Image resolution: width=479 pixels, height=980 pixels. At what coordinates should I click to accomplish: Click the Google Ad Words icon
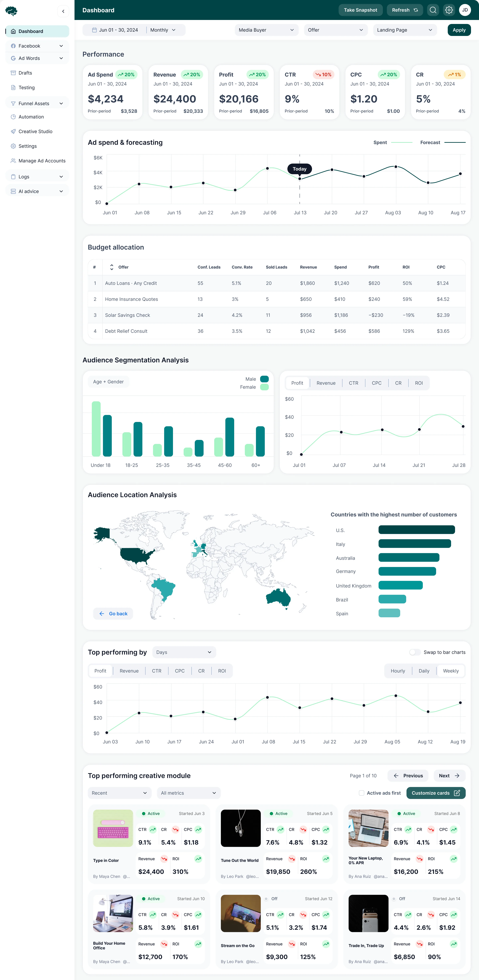point(13,58)
